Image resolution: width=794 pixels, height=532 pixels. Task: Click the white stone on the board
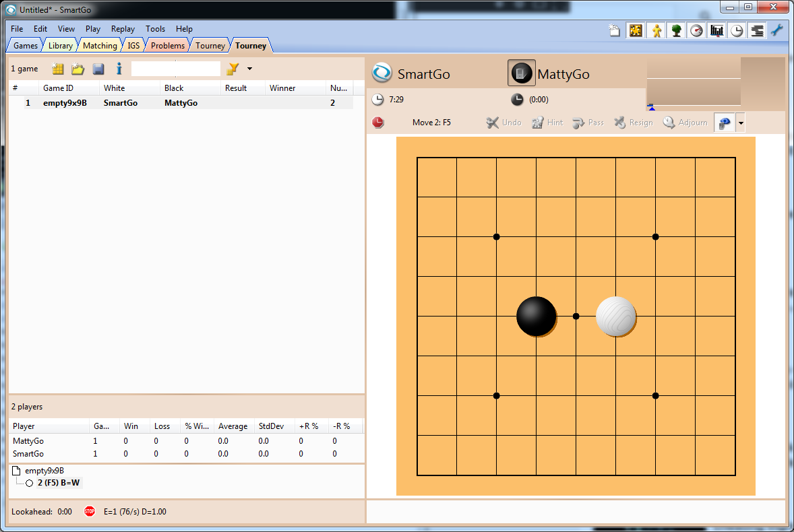[616, 316]
